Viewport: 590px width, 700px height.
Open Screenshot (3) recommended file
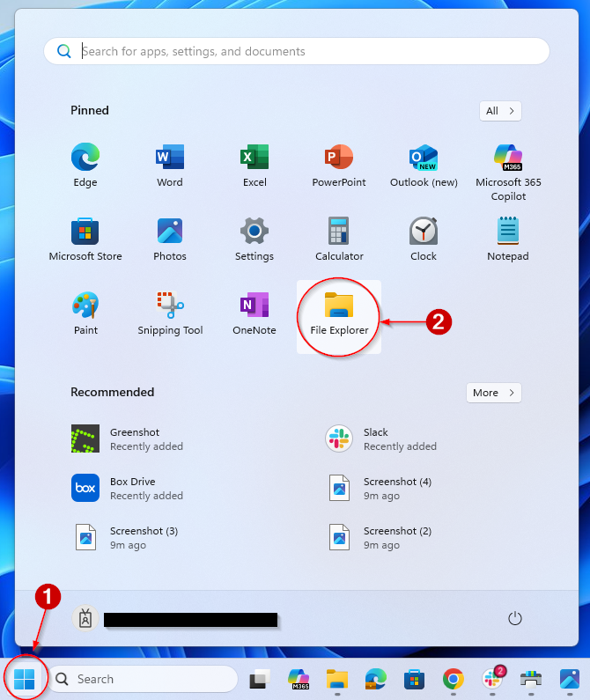(127, 537)
